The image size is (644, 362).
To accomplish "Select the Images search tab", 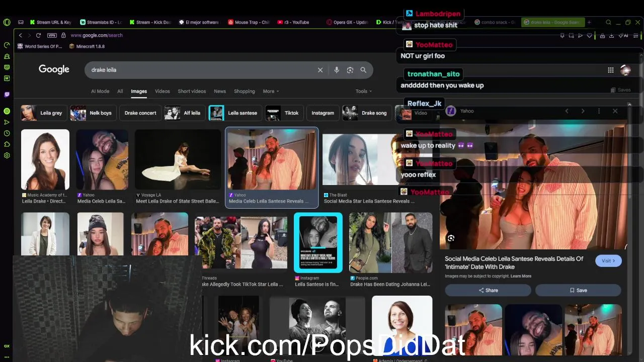I will 139,91.
